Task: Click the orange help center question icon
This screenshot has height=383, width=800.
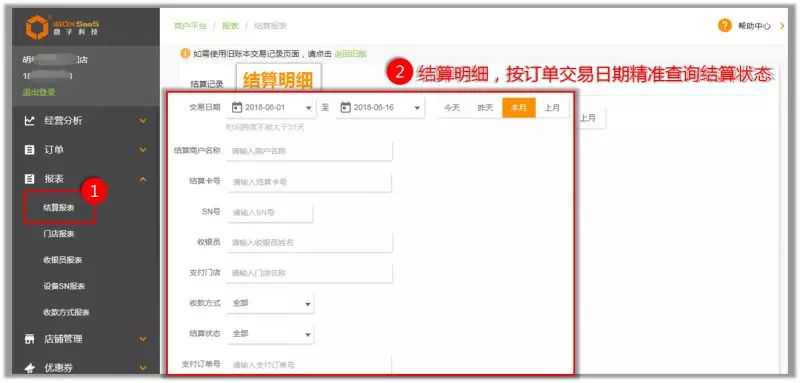Action: tap(724, 26)
